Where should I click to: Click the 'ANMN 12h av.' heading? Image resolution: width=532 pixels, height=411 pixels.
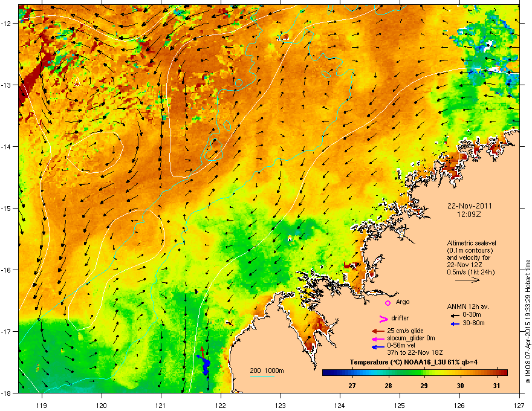click(468, 306)
